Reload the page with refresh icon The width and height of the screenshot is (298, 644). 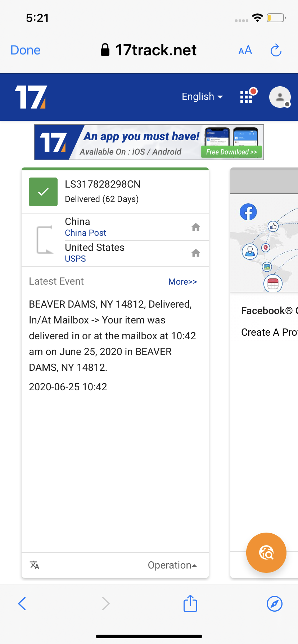(x=276, y=50)
